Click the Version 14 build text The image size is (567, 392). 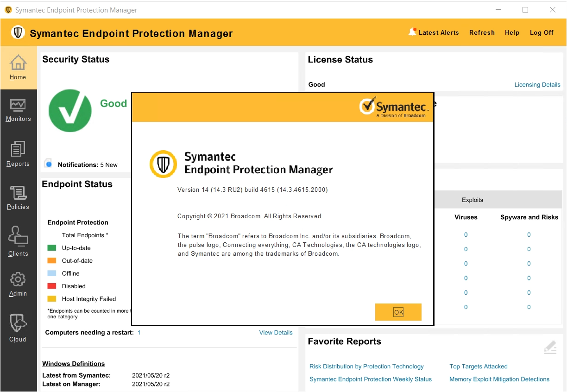pyautogui.click(x=252, y=190)
